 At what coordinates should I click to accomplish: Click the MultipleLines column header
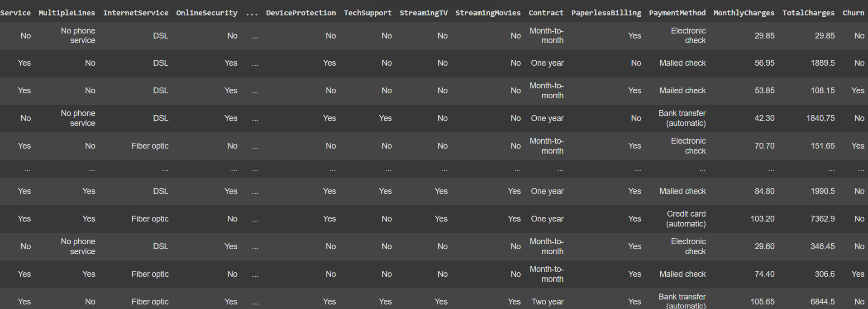(67, 13)
